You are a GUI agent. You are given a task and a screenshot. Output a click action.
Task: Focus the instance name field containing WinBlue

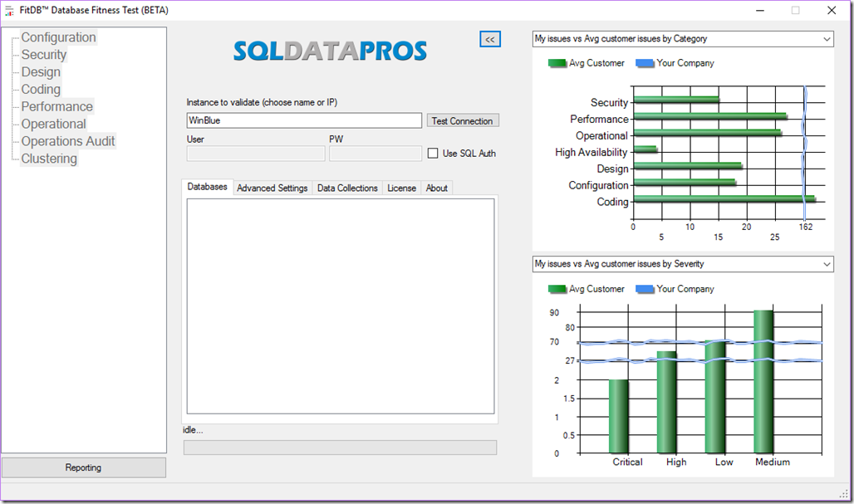pos(304,120)
